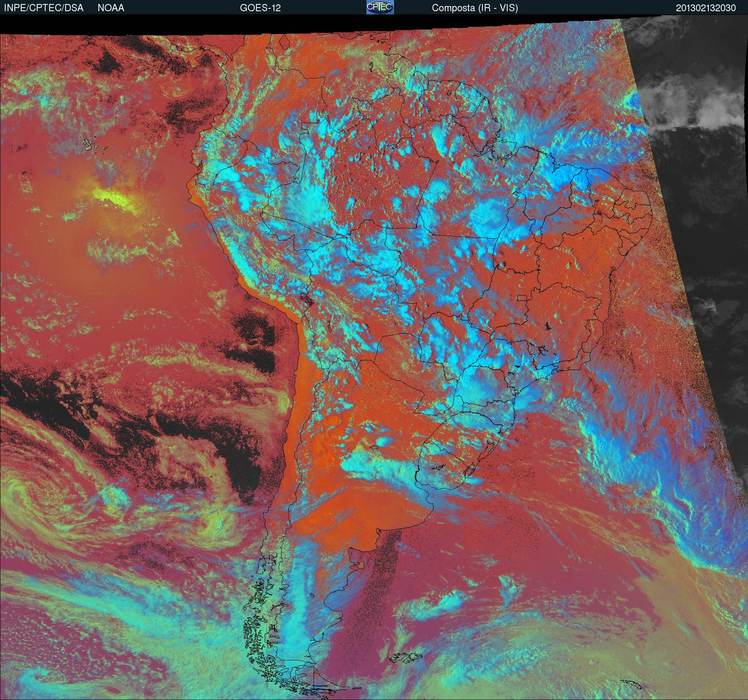Click the CPTEC logo in the header
The image size is (748, 700).
(x=380, y=7)
